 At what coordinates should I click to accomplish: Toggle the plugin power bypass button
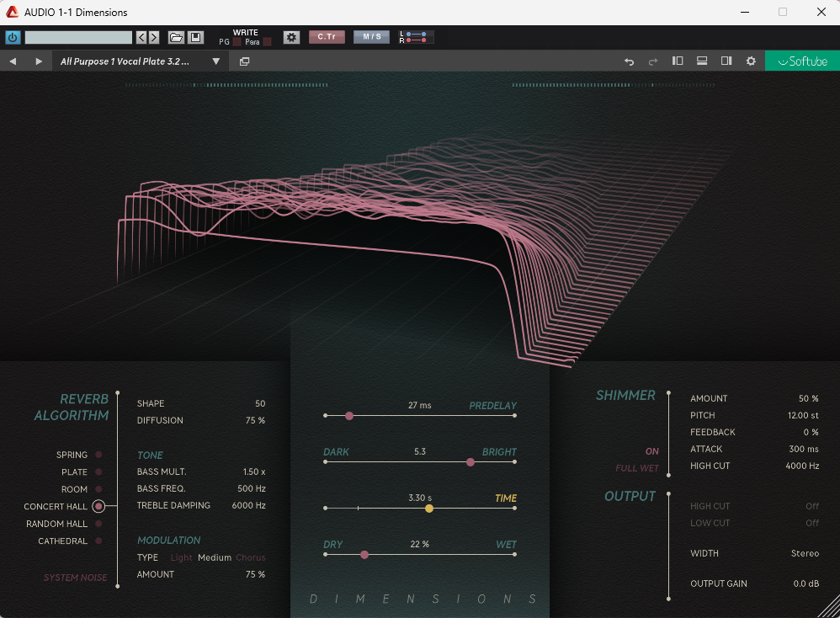(13, 38)
